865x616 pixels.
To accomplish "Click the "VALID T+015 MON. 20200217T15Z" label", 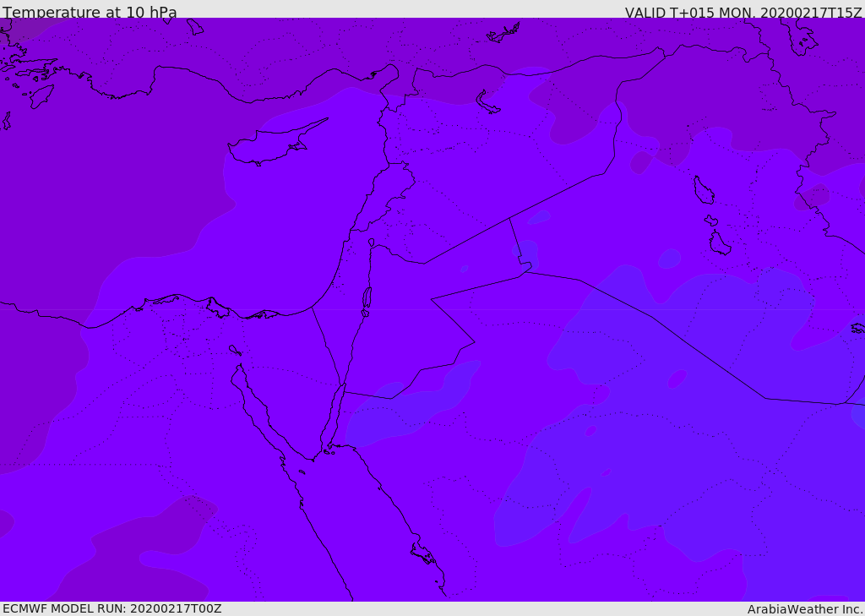I will (743, 13).
